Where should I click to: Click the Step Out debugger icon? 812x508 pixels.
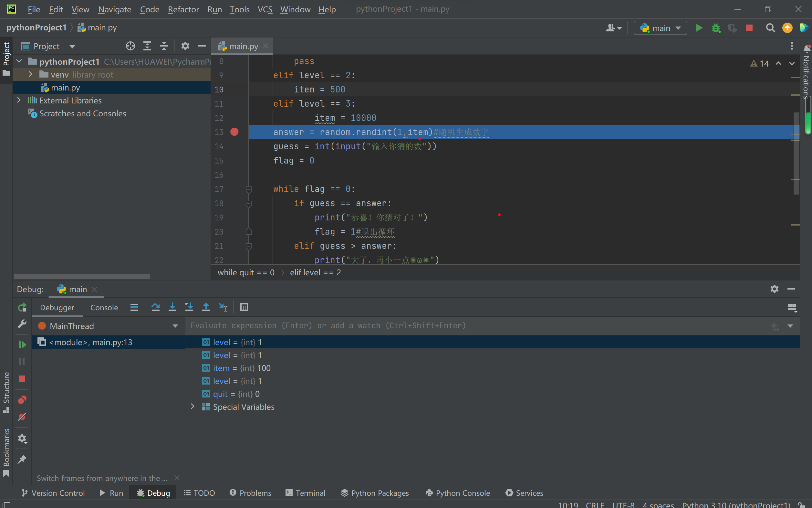point(206,307)
